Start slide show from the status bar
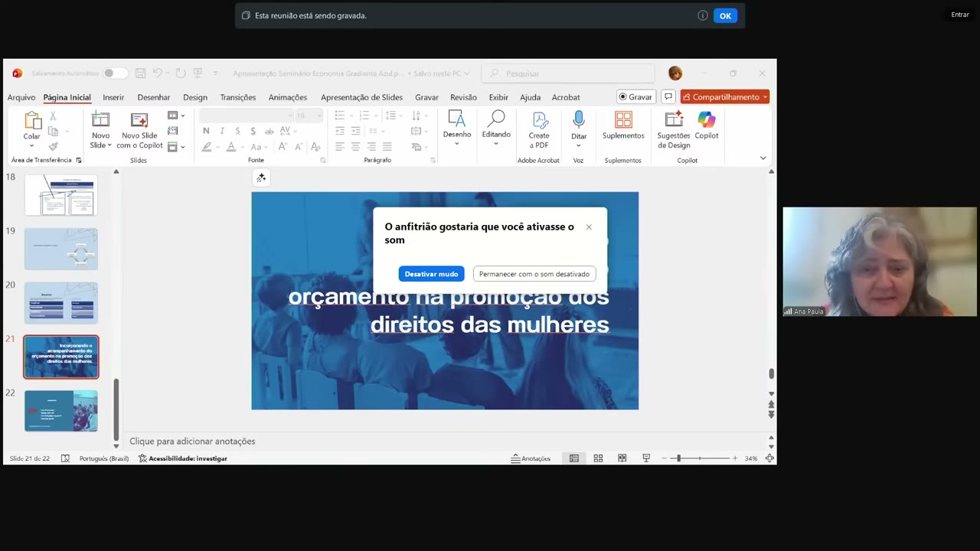 click(x=646, y=458)
